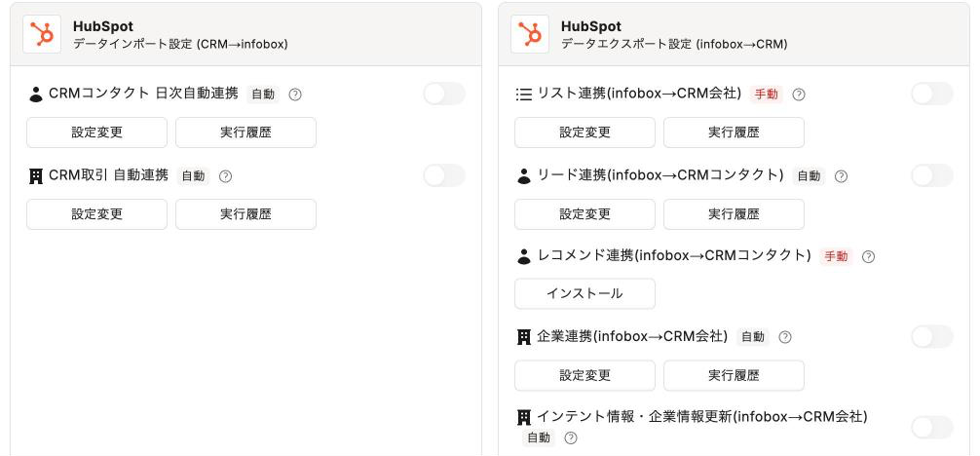View 実行履歴 for CRM取引 自動連携
Image resolution: width=980 pixels, height=456 pixels.
245,214
